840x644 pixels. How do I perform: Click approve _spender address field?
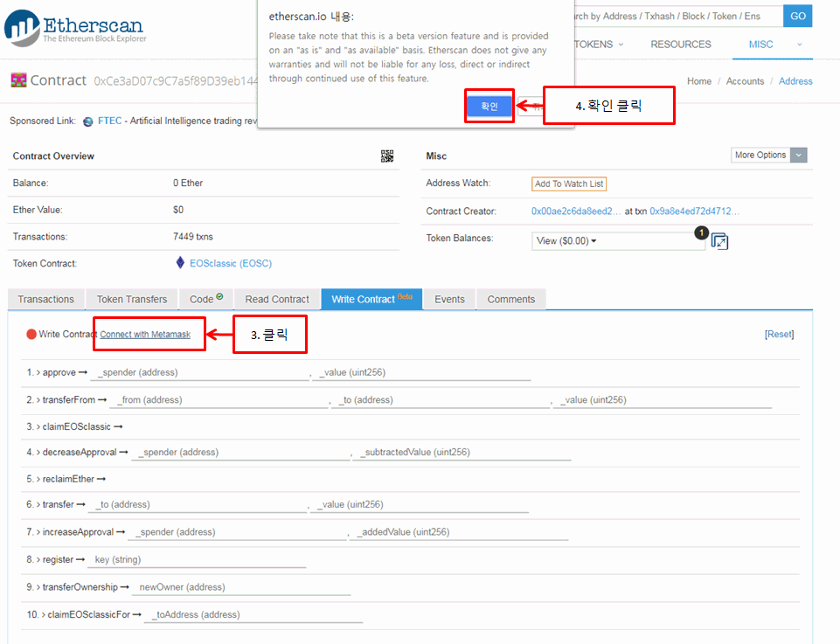(200, 372)
